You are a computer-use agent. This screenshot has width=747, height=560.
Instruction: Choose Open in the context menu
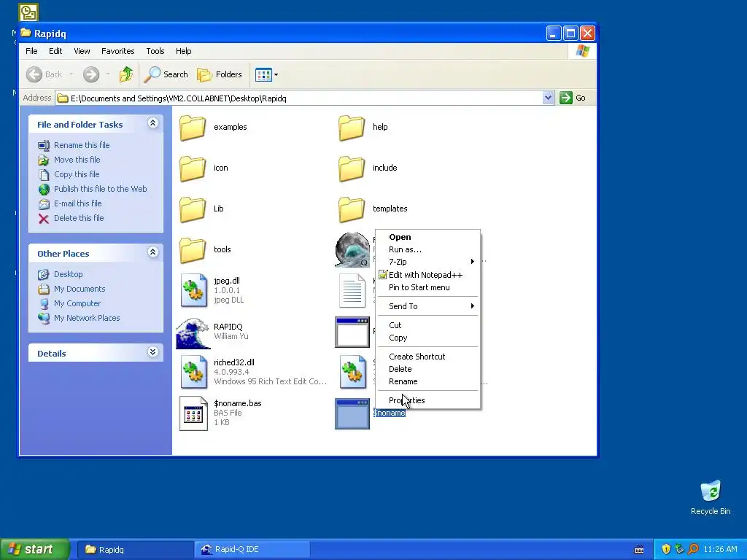[427, 237]
